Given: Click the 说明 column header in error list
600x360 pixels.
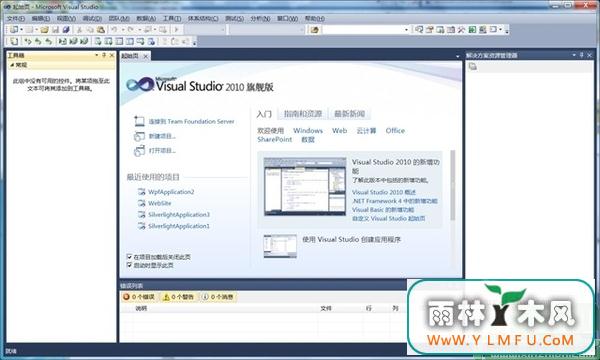Looking at the screenshot, I should coord(141,308).
